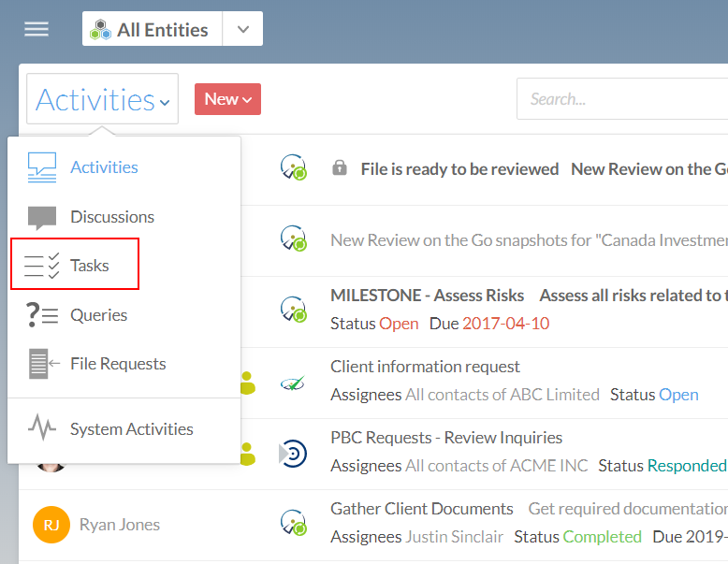Click the File Requests document icon
Image resolution: width=728 pixels, height=564 pixels.
click(44, 364)
